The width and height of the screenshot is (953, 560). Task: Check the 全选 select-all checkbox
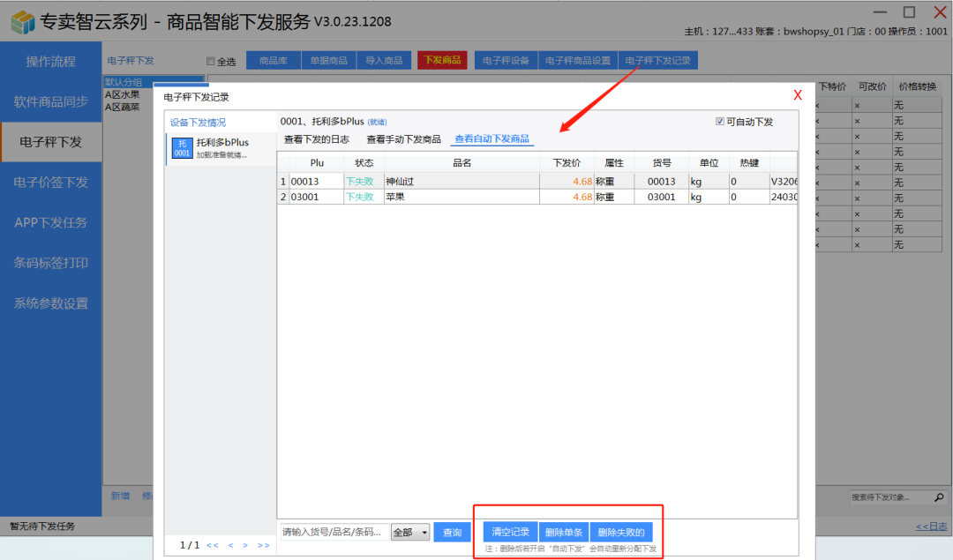[210, 62]
